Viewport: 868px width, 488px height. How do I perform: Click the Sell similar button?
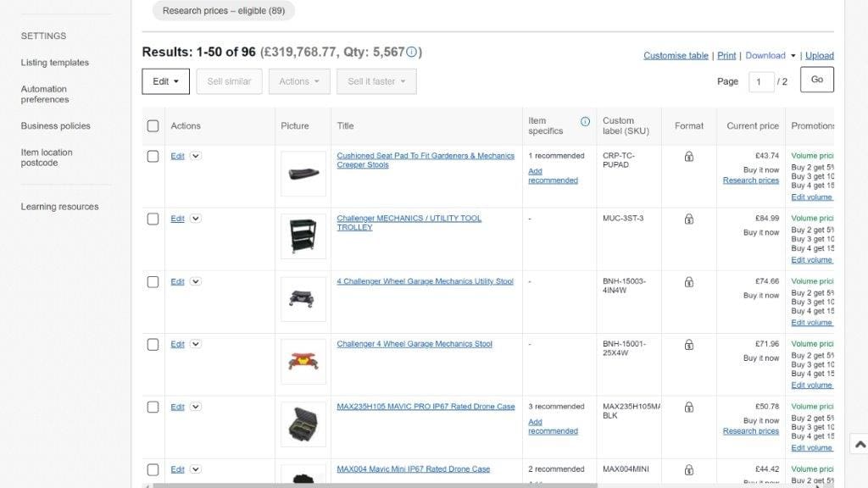tap(229, 81)
